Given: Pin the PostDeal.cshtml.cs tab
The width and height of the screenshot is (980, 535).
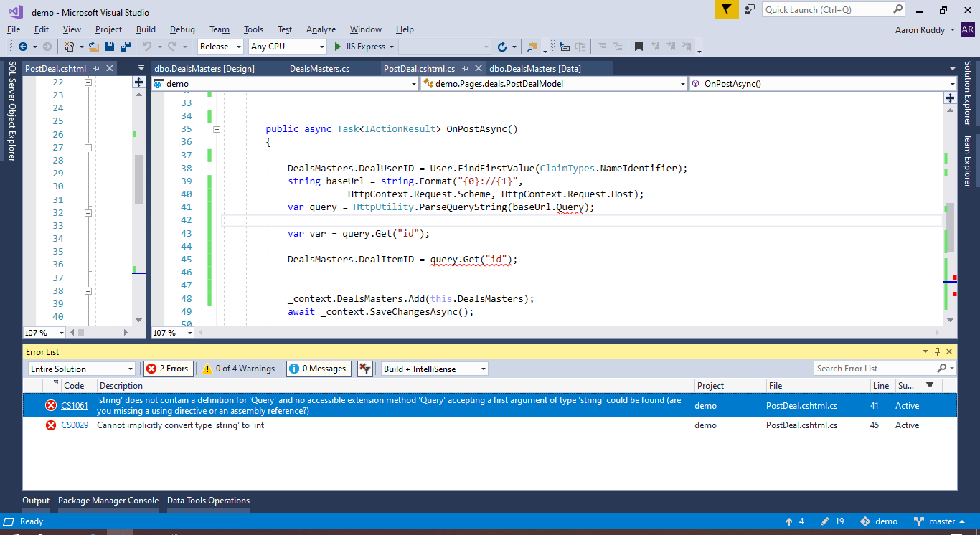Looking at the screenshot, I should (x=465, y=68).
